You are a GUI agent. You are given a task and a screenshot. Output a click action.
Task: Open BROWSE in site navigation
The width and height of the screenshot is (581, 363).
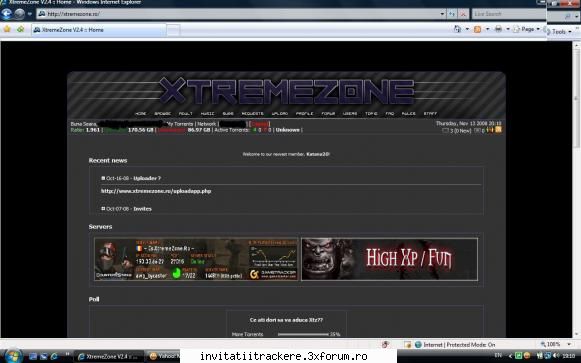(163, 113)
